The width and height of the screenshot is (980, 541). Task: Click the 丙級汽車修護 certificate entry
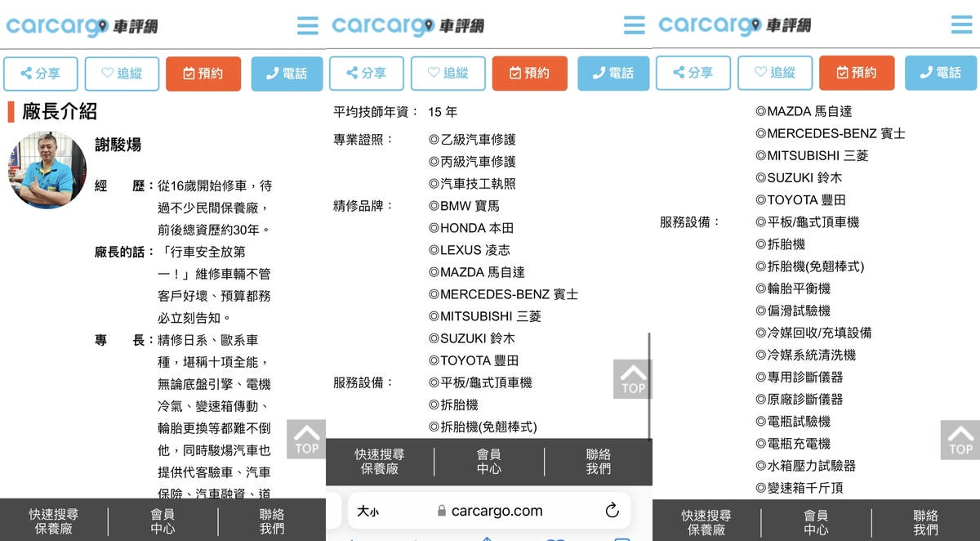(472, 162)
